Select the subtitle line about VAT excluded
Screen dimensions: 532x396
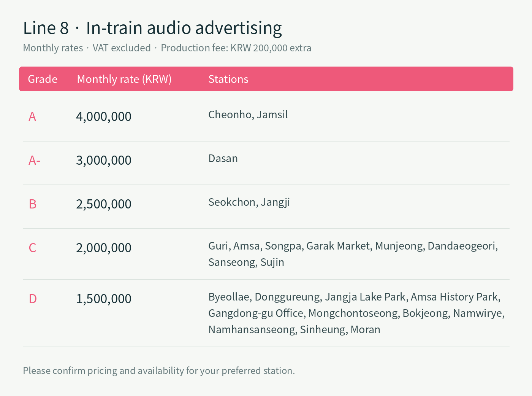167,48
